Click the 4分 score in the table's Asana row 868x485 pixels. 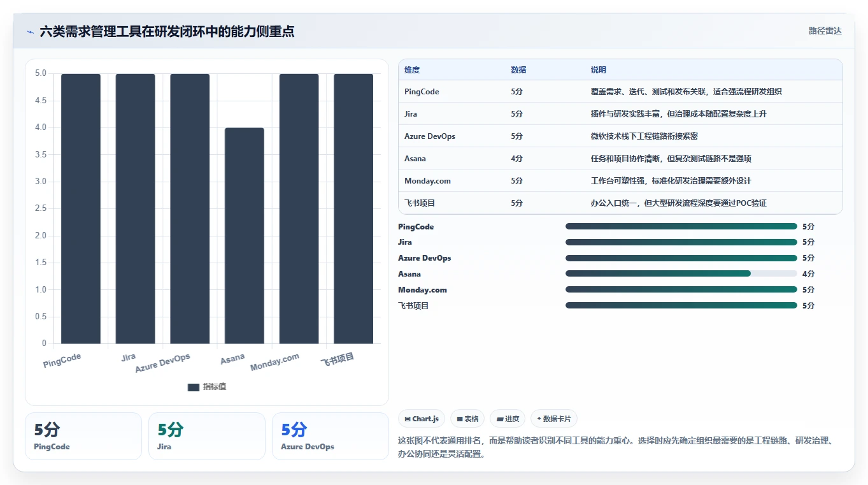(x=516, y=159)
